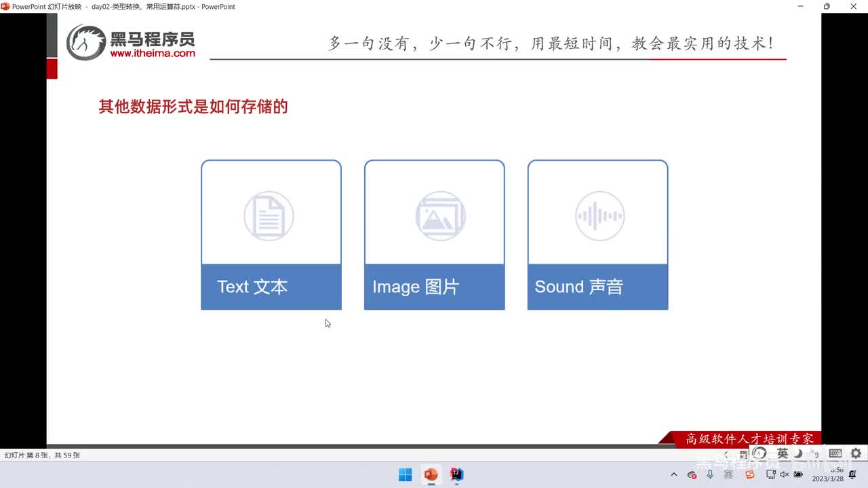This screenshot has width=868, height=488.
Task: Click the Text 文本 card label
Action: click(x=252, y=287)
